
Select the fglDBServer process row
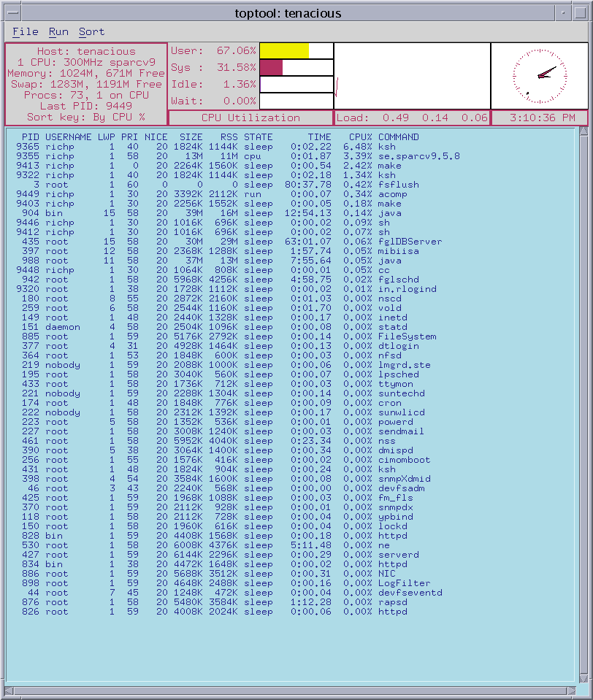tap(232, 242)
